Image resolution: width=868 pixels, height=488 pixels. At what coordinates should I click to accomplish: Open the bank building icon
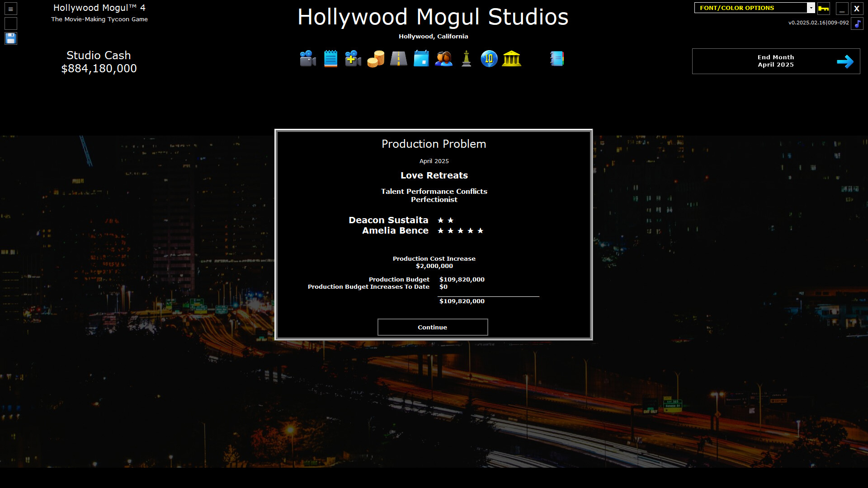coord(511,58)
